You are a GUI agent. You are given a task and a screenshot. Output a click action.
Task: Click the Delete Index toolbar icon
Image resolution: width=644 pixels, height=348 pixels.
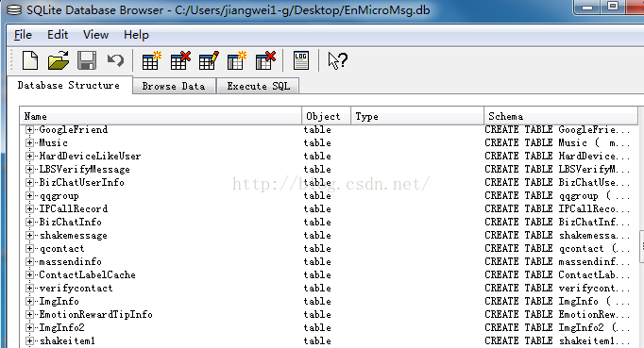click(265, 60)
